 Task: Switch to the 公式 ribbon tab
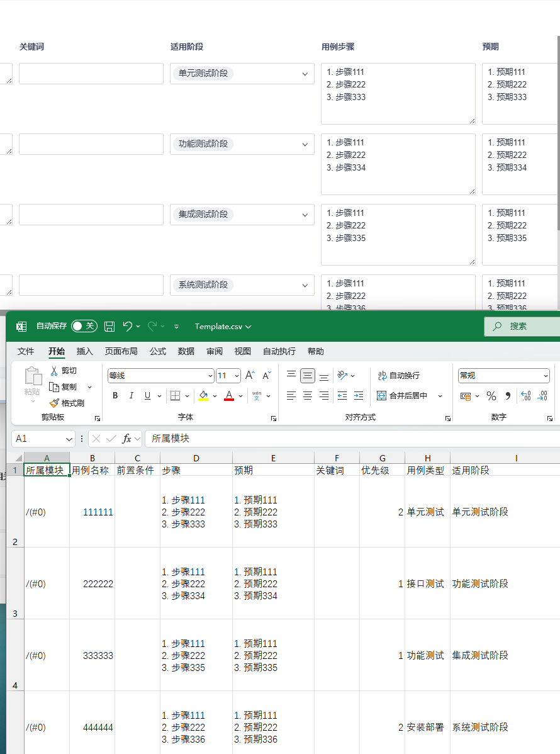coord(158,352)
